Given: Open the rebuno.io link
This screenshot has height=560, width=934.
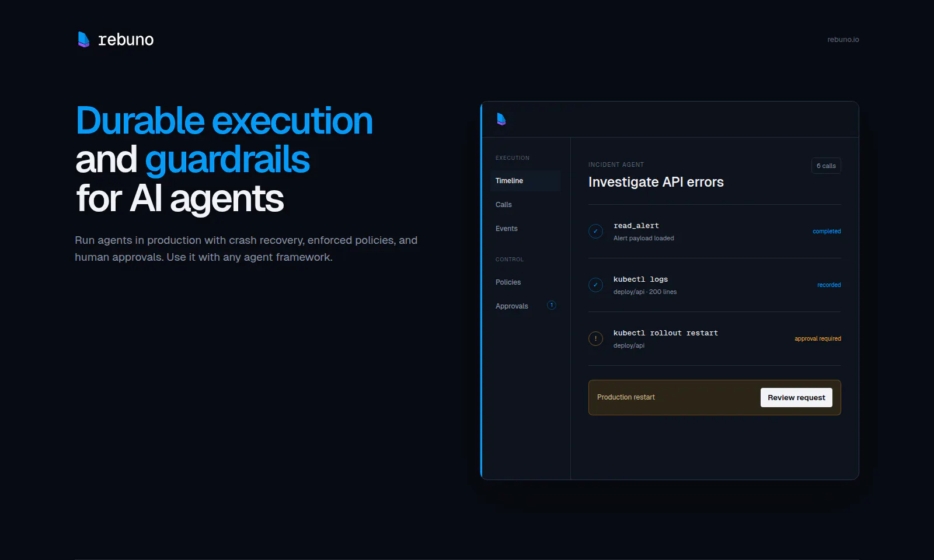Looking at the screenshot, I should 843,40.
